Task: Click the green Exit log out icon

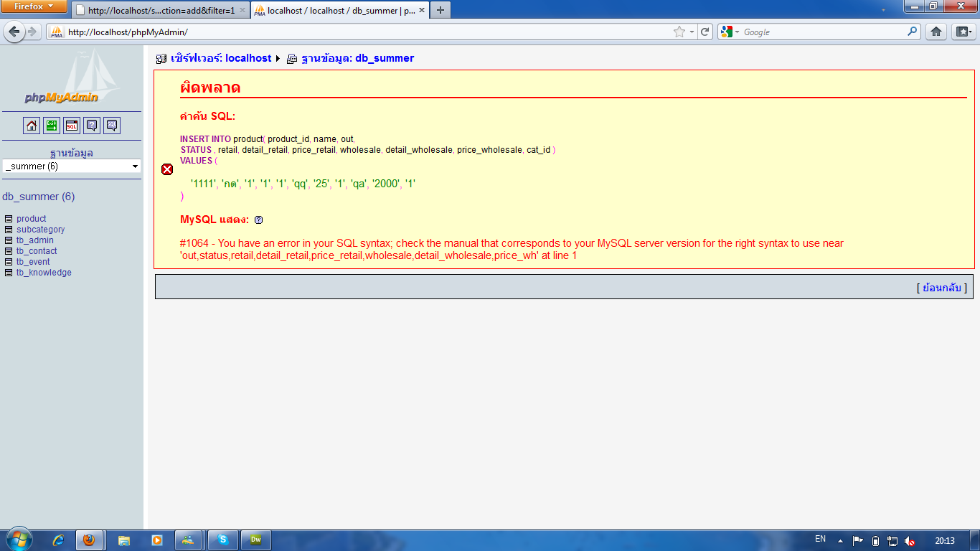Action: (x=52, y=126)
